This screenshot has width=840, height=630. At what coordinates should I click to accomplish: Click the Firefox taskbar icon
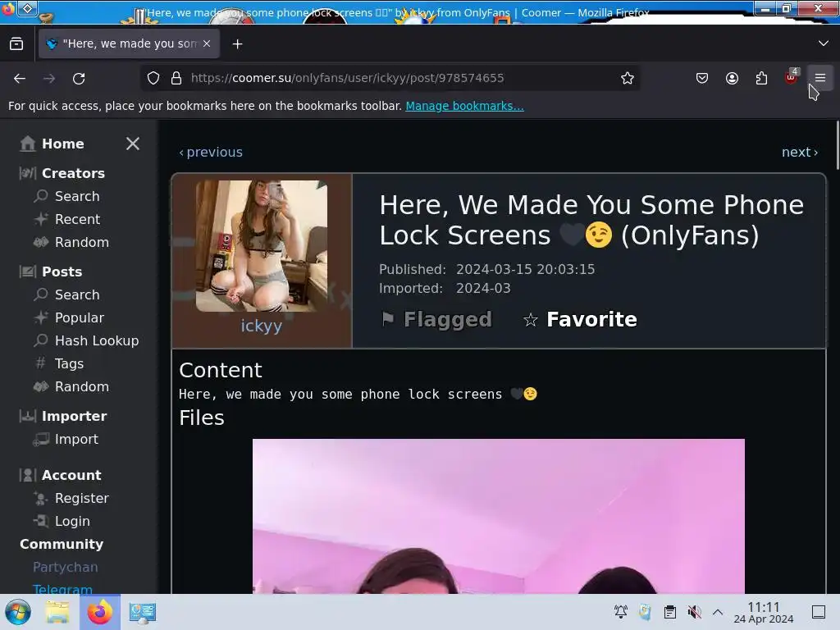coord(100,612)
